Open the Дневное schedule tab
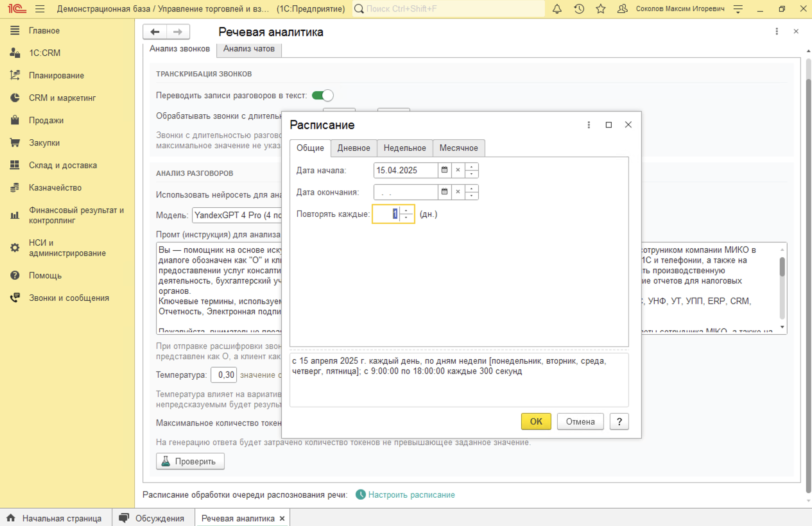 click(354, 148)
